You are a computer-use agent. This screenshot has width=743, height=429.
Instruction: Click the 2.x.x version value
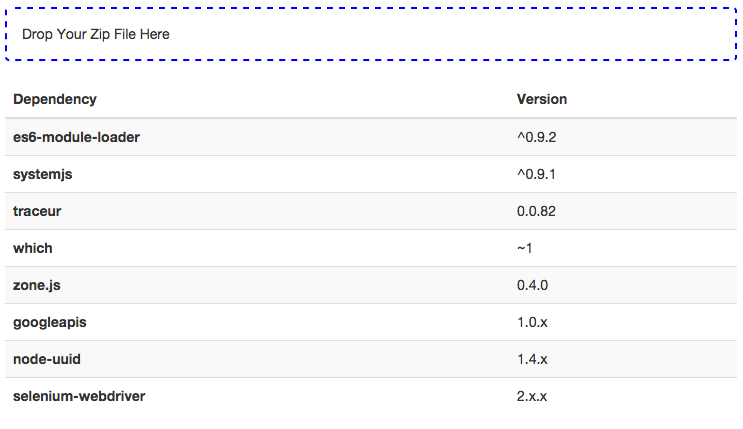point(532,396)
